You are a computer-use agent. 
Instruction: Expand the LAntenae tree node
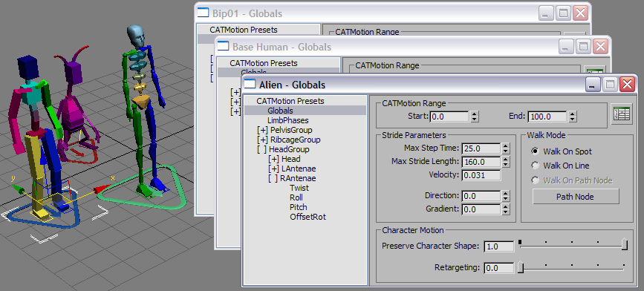coord(273,169)
